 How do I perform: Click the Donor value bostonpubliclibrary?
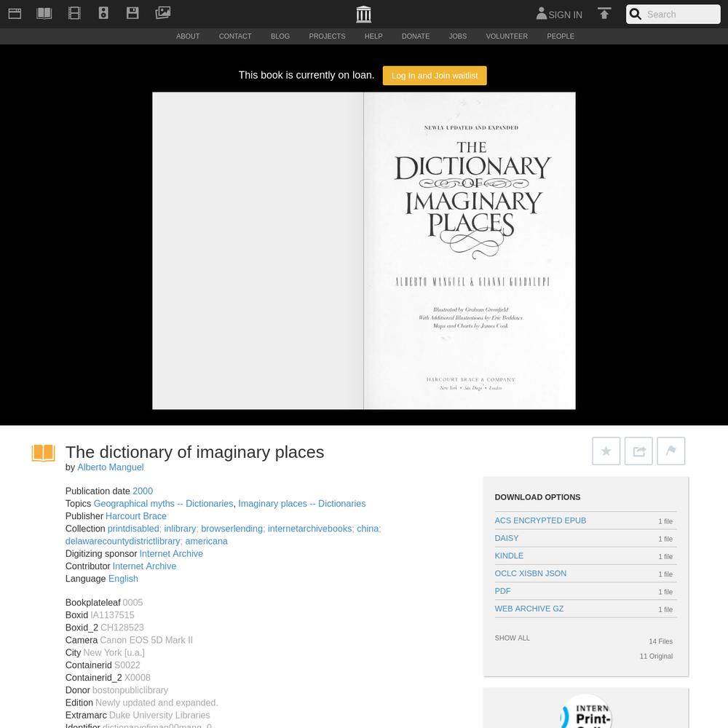pyautogui.click(x=130, y=690)
